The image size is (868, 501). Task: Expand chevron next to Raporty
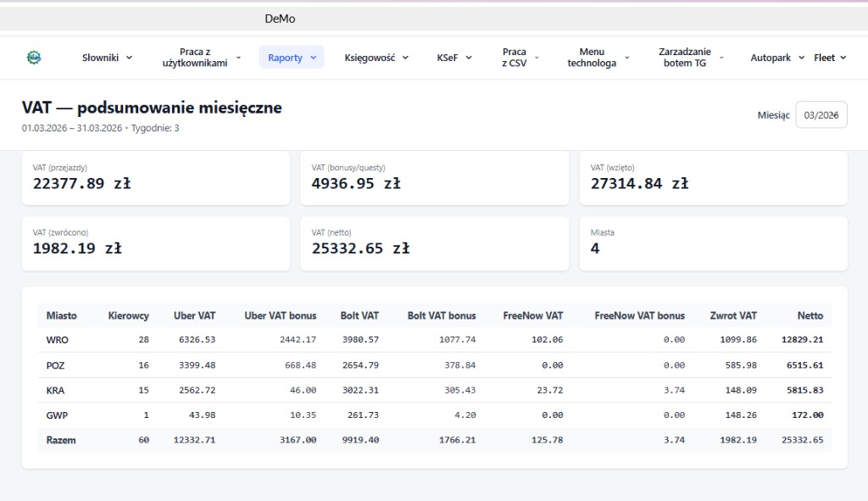pos(314,58)
